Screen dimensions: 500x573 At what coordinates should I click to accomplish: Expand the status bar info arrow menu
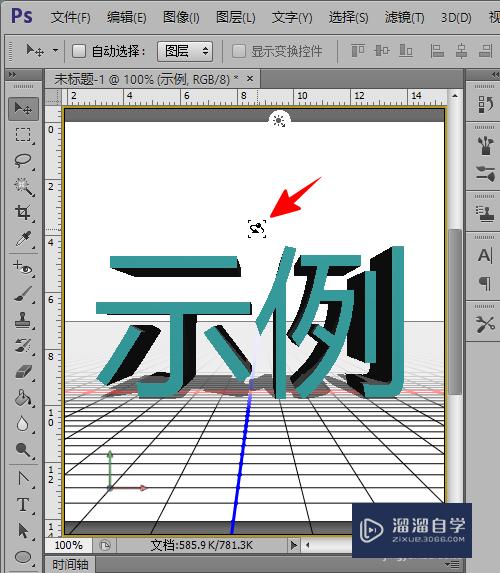tap(293, 546)
